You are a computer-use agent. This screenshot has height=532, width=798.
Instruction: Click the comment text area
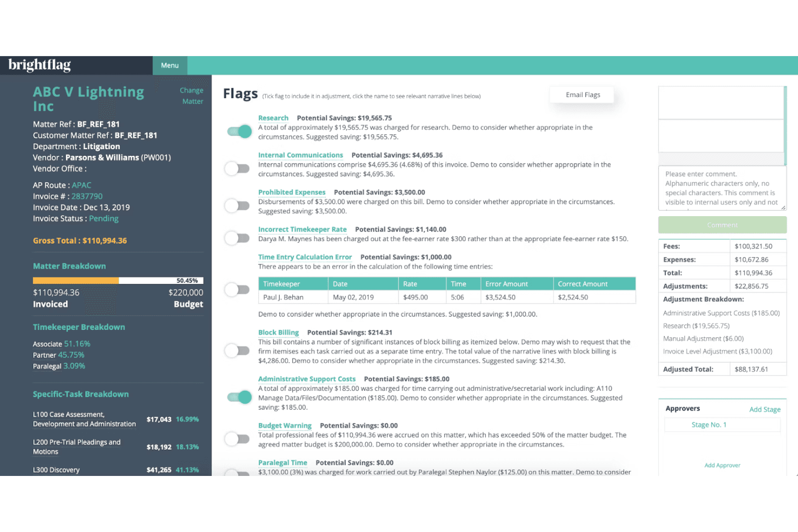click(722, 188)
